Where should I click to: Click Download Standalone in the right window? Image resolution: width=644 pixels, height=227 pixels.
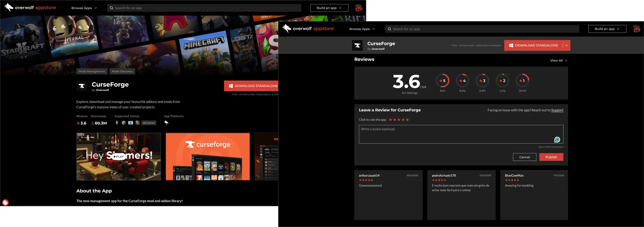pos(533,45)
